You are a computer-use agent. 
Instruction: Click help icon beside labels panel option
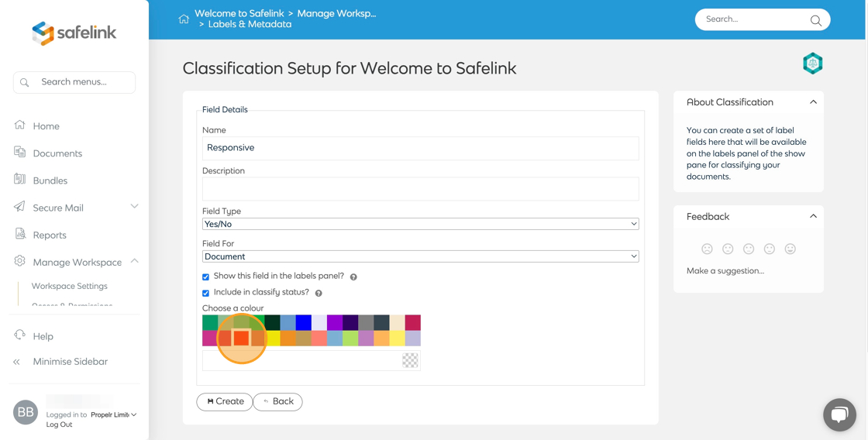pos(353,277)
